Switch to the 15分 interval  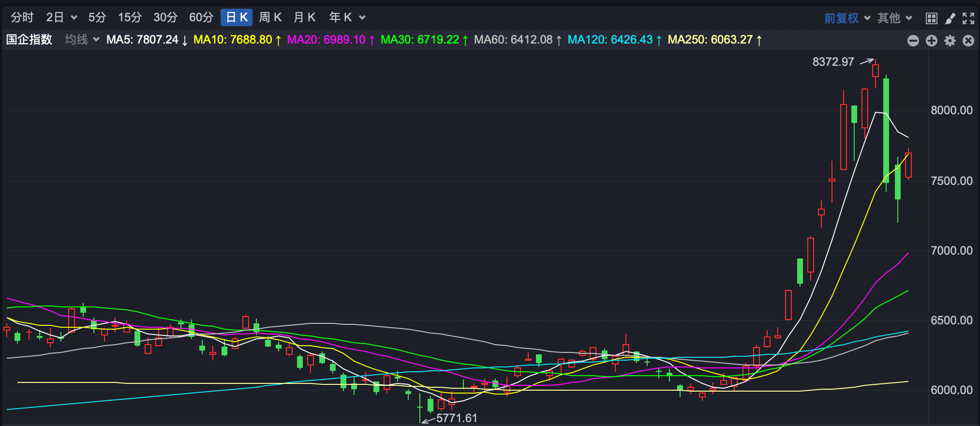tap(130, 17)
